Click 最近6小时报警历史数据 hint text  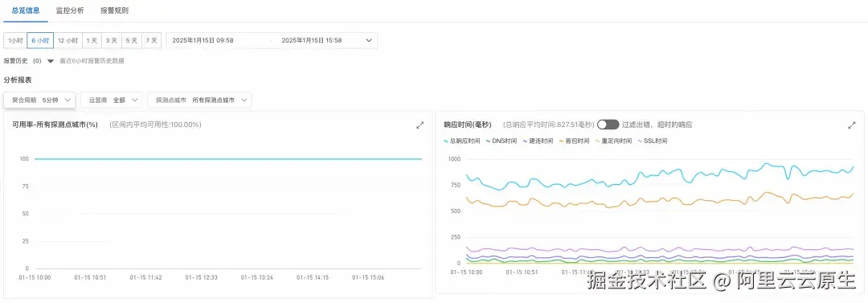tap(92, 61)
